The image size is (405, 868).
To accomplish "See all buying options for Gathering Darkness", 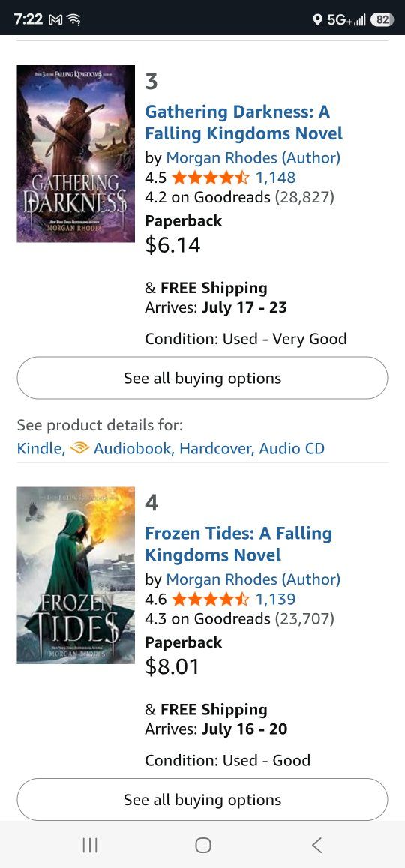I will 202,378.
